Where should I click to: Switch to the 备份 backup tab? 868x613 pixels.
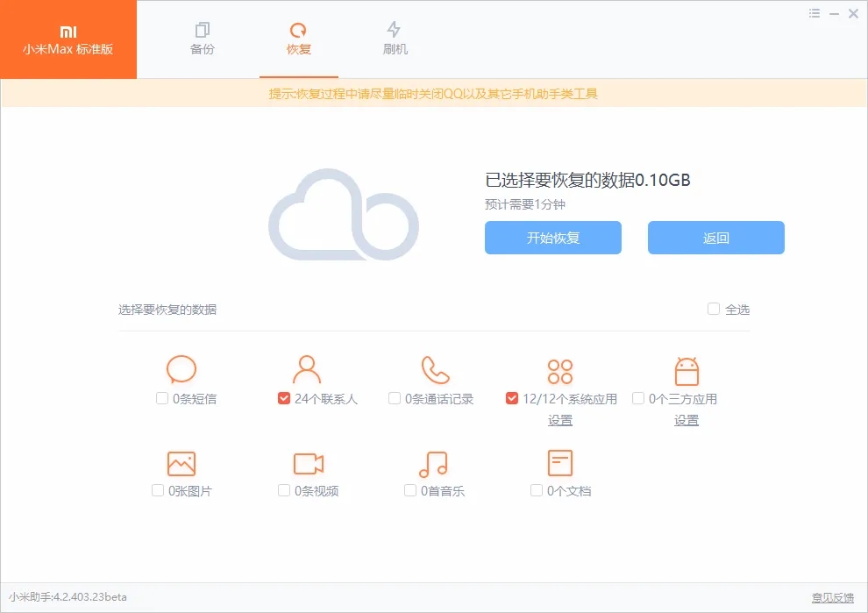coord(202,40)
